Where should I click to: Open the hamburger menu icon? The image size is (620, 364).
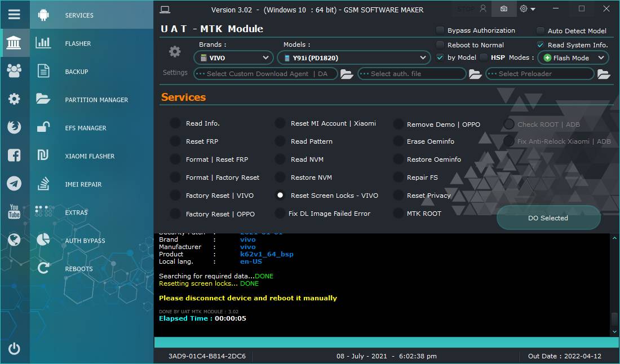pyautogui.click(x=14, y=15)
